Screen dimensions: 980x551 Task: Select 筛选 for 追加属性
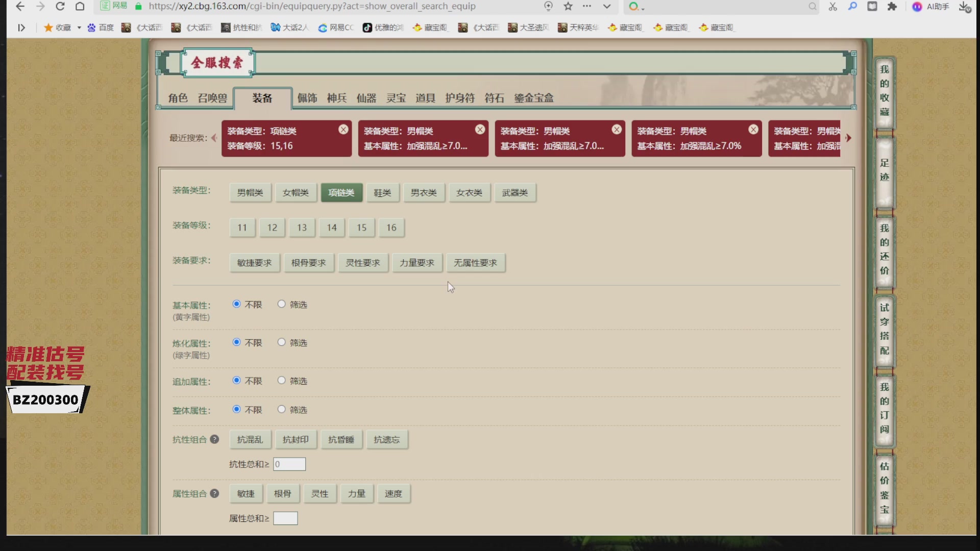[x=281, y=381]
